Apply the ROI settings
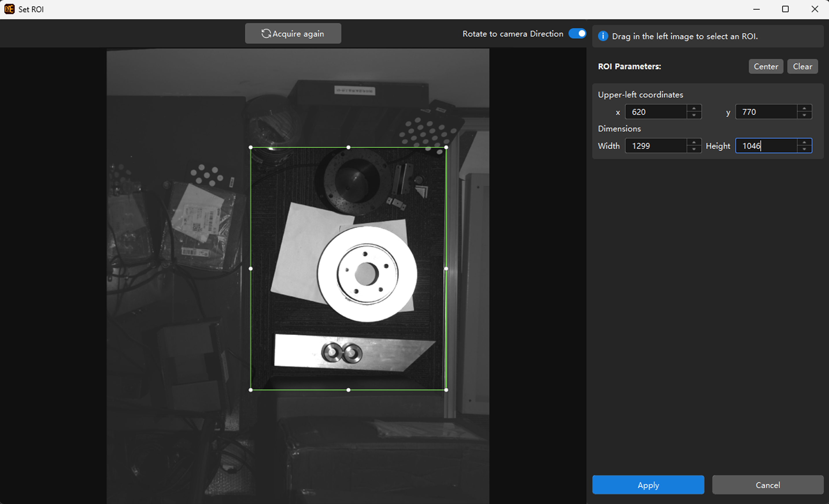Screen dimensions: 829x504 pyautogui.click(x=648, y=485)
